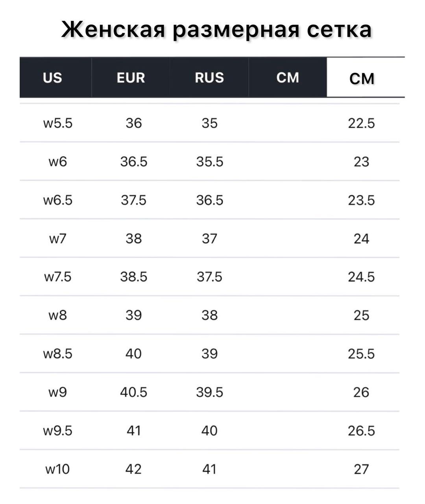Click the dark CM column header
The height and width of the screenshot is (504, 425).
288,78
